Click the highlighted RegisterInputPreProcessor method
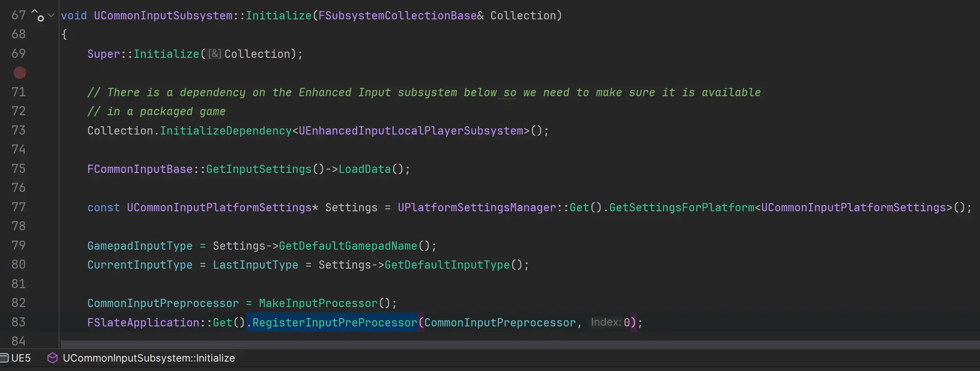 (x=335, y=322)
